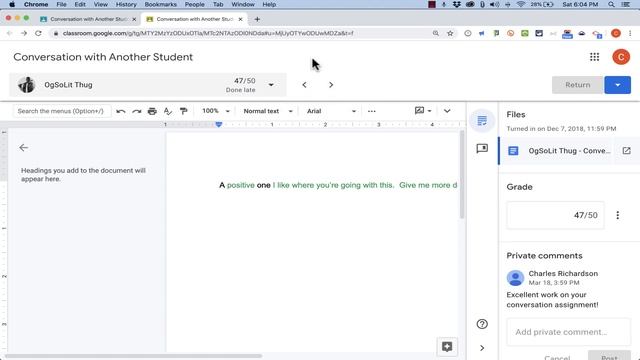Open the account avatar C in Classroom
This screenshot has height=360, width=640.
click(x=621, y=57)
